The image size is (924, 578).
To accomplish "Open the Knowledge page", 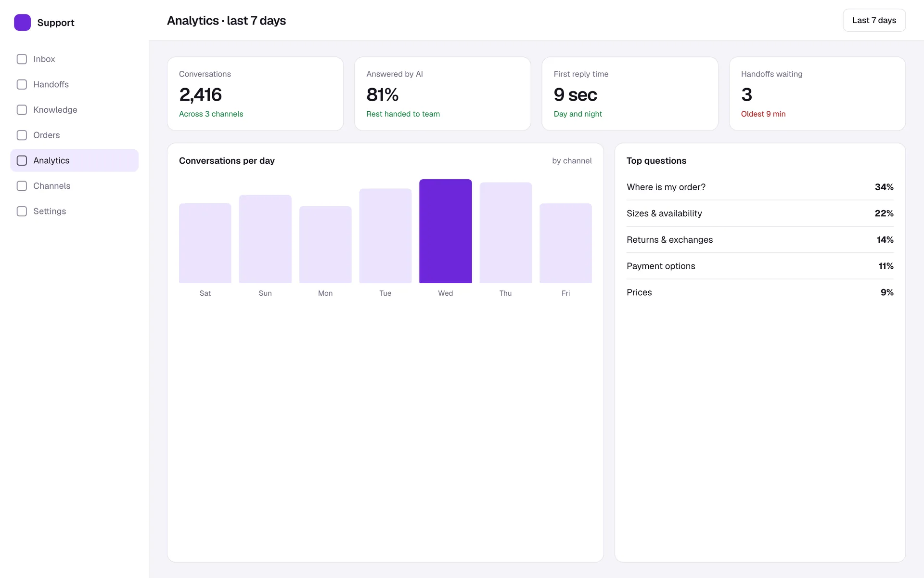I will pos(74,110).
